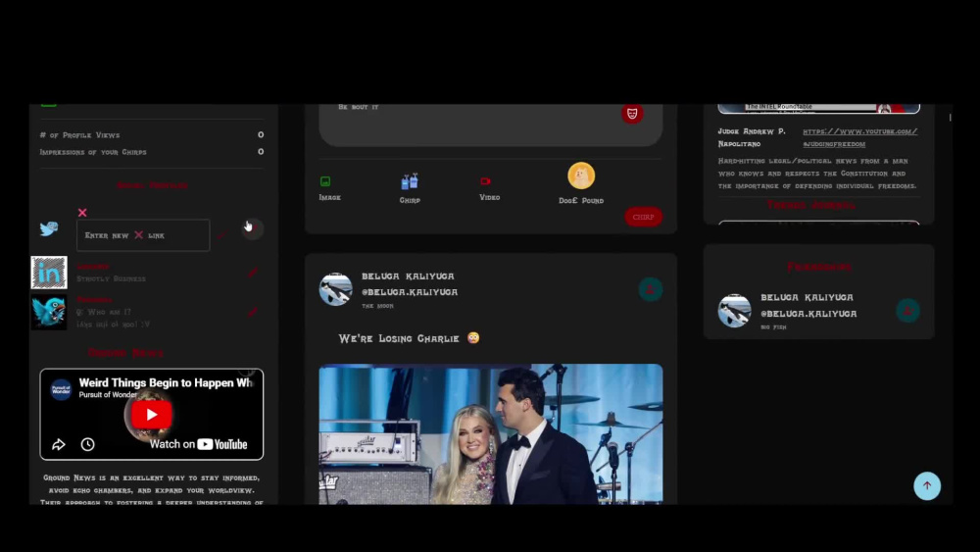
Task: Click the round button under the hand cursor
Action: pos(253,228)
